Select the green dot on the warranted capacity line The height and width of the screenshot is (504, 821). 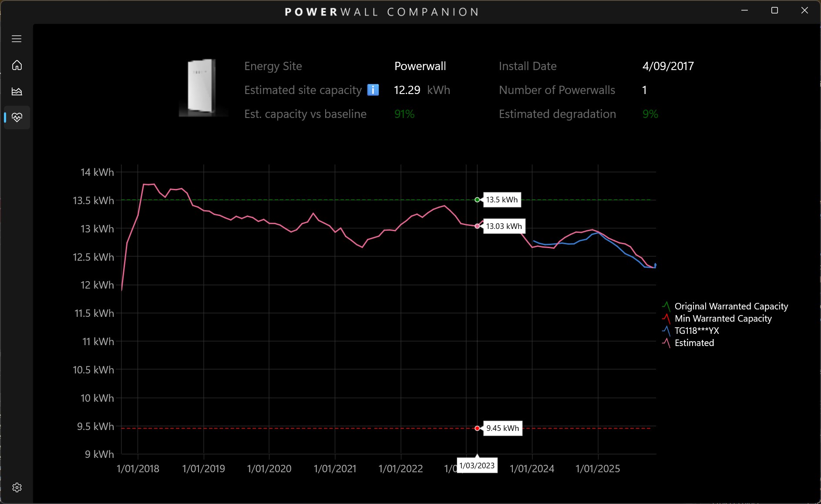pyautogui.click(x=477, y=200)
